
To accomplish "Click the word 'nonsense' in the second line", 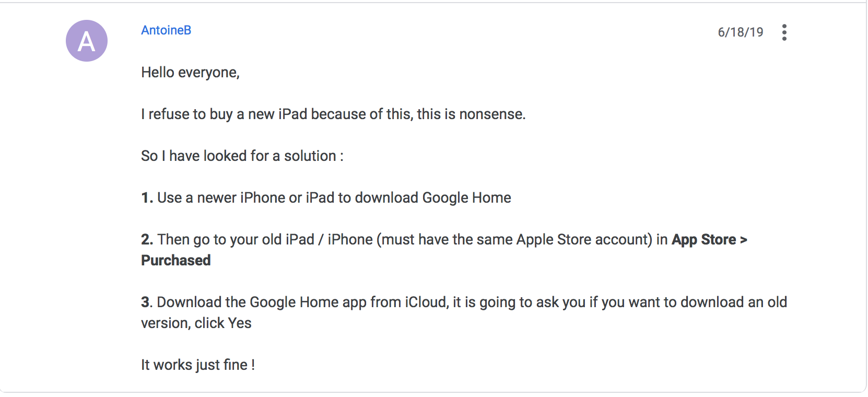I will point(491,114).
